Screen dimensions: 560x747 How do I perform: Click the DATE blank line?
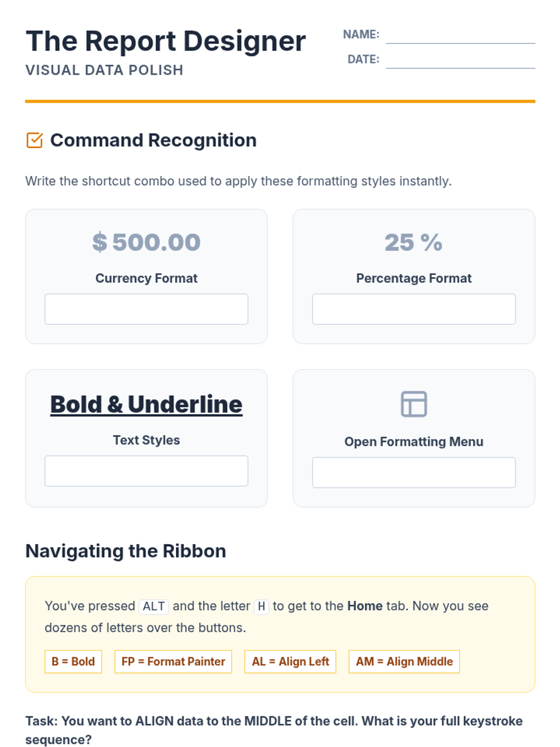460,61
